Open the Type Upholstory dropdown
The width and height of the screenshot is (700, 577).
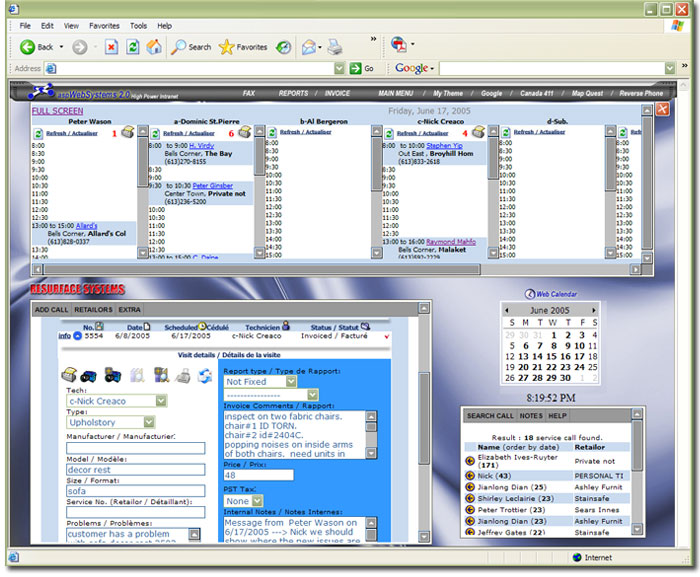pos(149,422)
